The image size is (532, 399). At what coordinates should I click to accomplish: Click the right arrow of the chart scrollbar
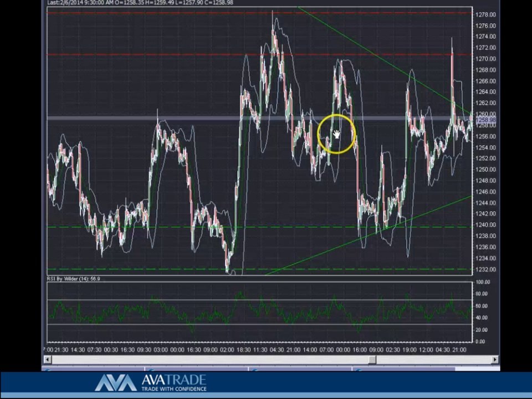[495, 359]
